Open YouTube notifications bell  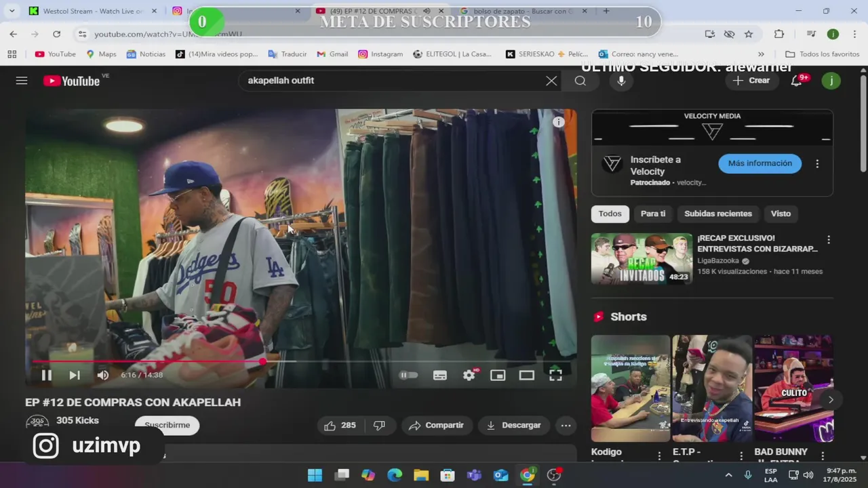coord(797,81)
